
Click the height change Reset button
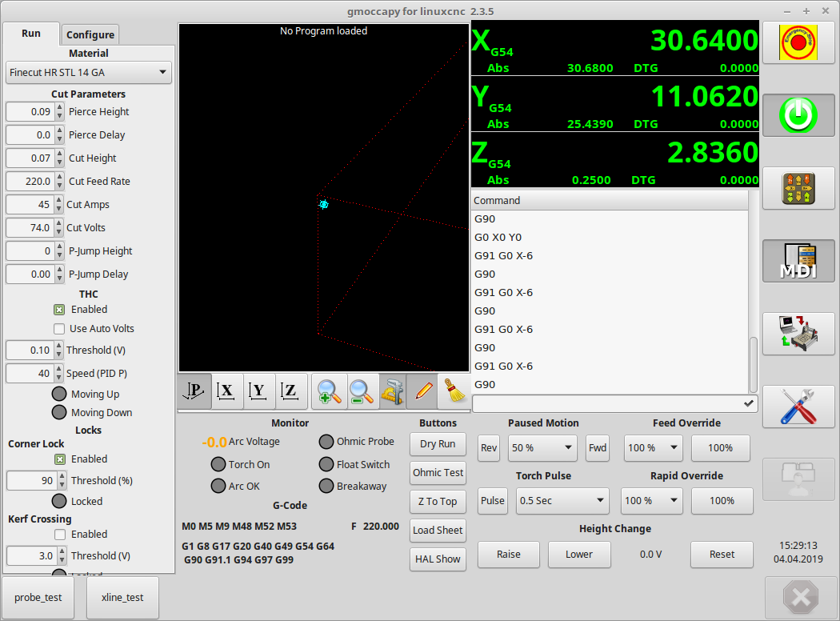coord(722,555)
